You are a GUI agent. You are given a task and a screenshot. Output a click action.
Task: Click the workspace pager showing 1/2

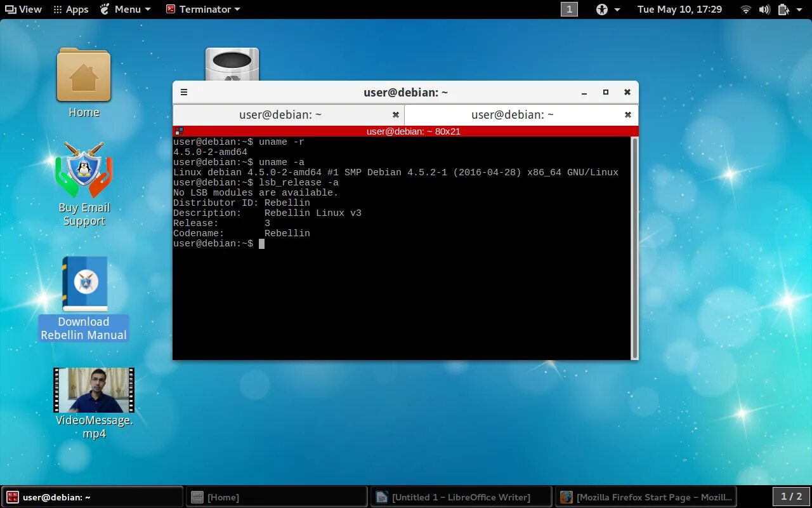point(790,497)
